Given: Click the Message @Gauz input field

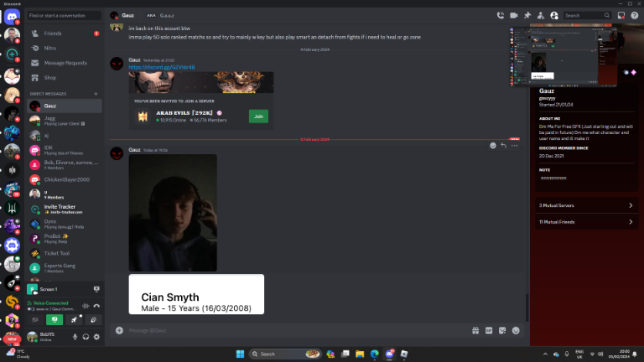Looking at the screenshot, I should [x=293, y=330].
